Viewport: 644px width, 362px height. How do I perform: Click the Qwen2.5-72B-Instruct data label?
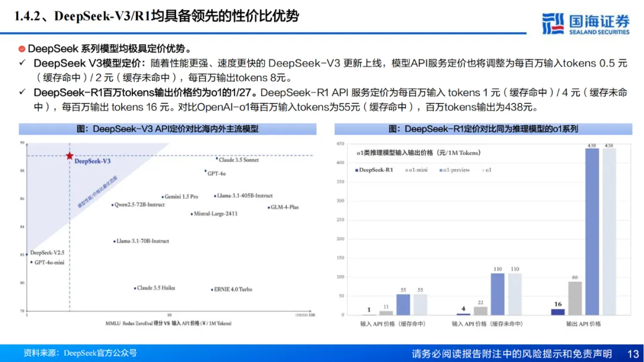point(139,205)
